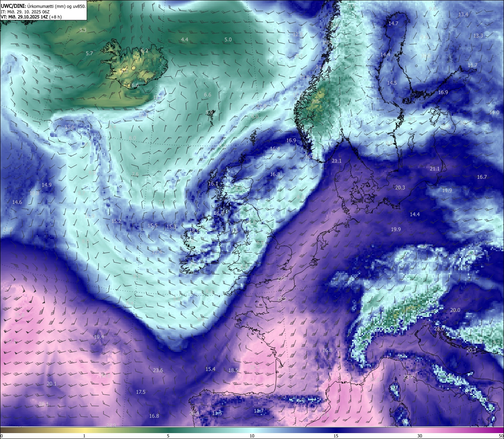
Task: Click the colorbar tick label 10
Action: coord(252,436)
